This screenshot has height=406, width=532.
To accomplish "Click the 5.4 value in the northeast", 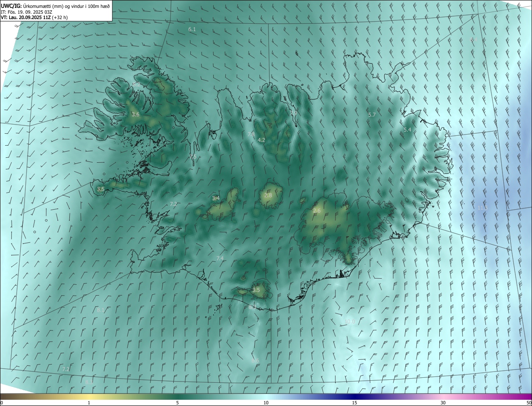I will tap(407, 130).
